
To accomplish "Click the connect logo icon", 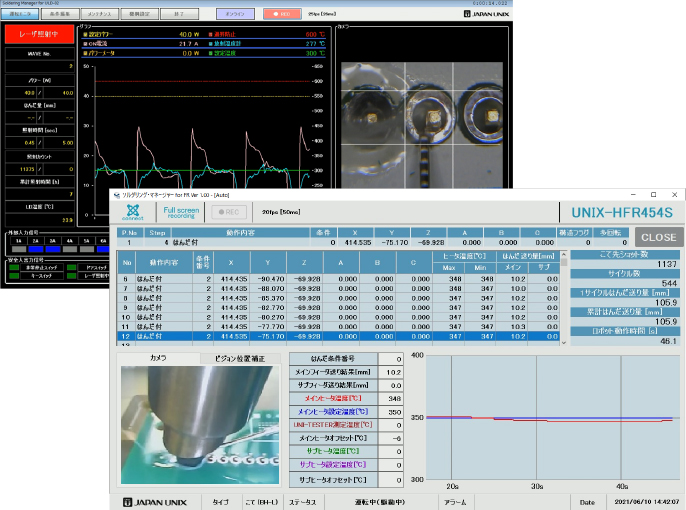I will point(133,212).
